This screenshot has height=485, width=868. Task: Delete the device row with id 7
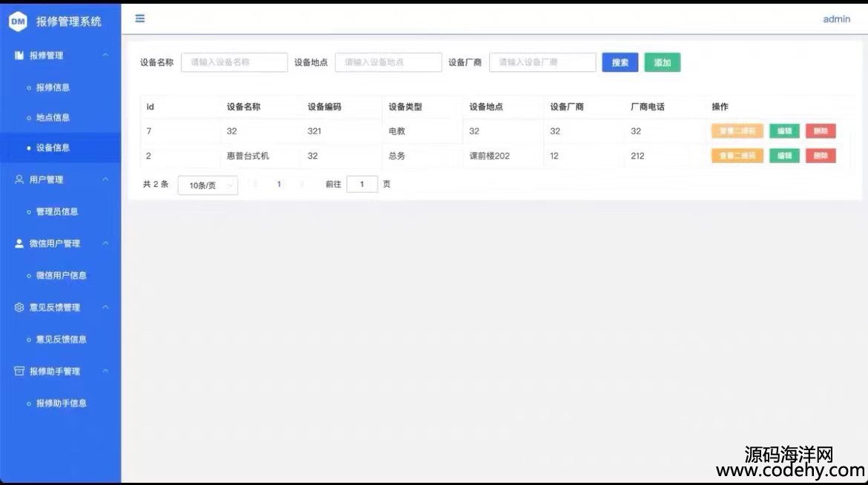click(820, 131)
